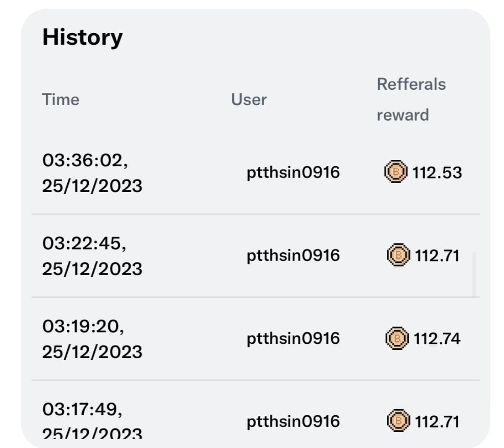Image resolution: width=504 pixels, height=448 pixels.
Task: Open user ptthsin0916 in the 03:22:45 row
Action: (x=293, y=256)
